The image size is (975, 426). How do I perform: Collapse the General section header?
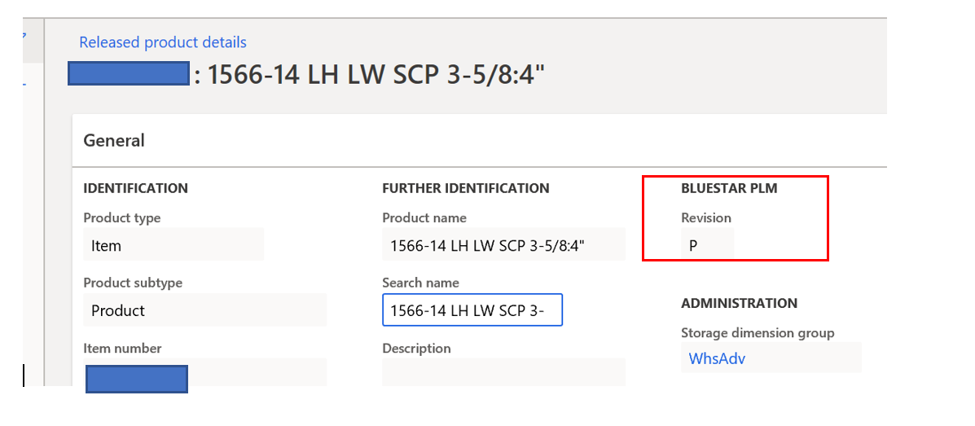pyautogui.click(x=114, y=141)
